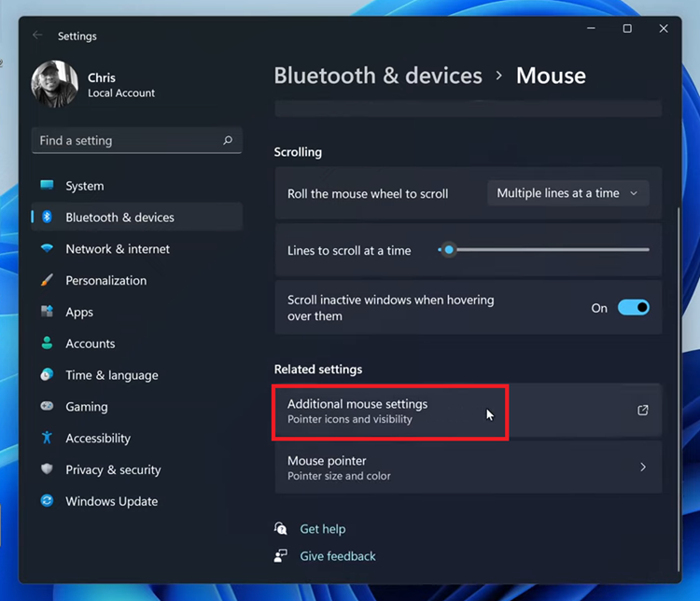This screenshot has width=700, height=601.
Task: Click the Personalization paintbrush icon
Action: [x=47, y=280]
